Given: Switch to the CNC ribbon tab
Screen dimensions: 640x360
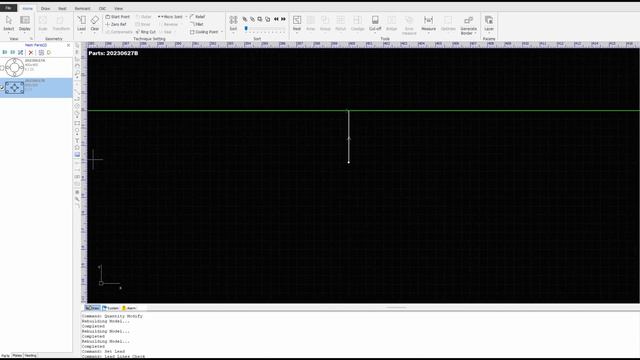Looking at the screenshot, I should pos(102,9).
